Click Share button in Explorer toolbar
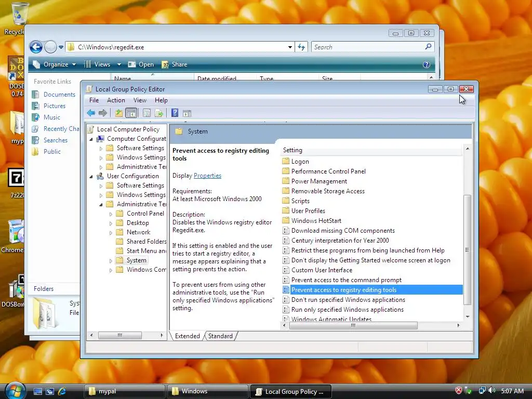This screenshot has height=399, width=532. [175, 64]
